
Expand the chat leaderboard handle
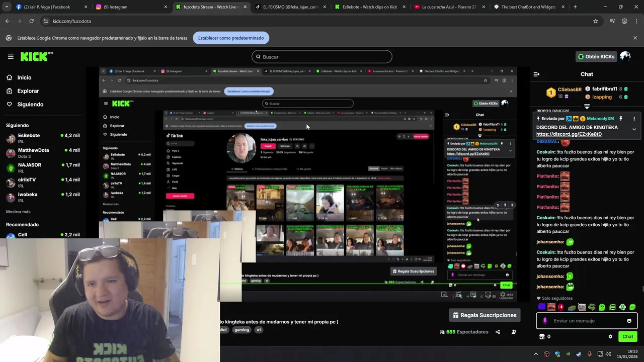pyautogui.click(x=587, y=107)
